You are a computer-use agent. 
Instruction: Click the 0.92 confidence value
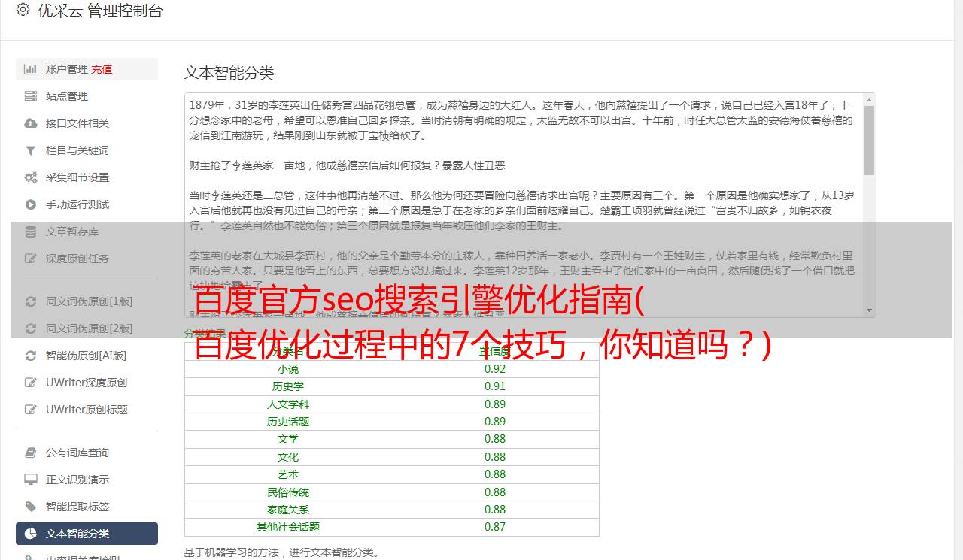[495, 369]
